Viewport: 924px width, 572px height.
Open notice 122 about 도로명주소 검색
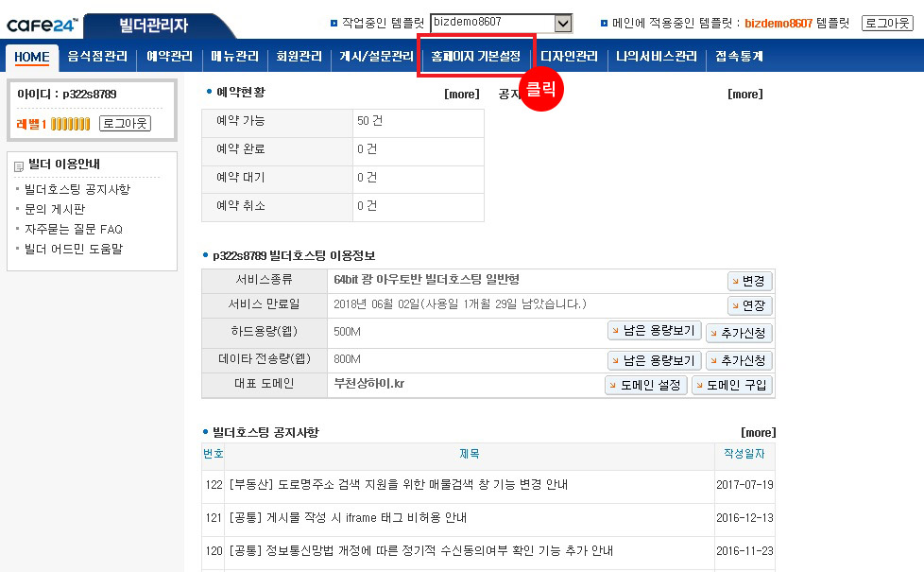coord(398,485)
